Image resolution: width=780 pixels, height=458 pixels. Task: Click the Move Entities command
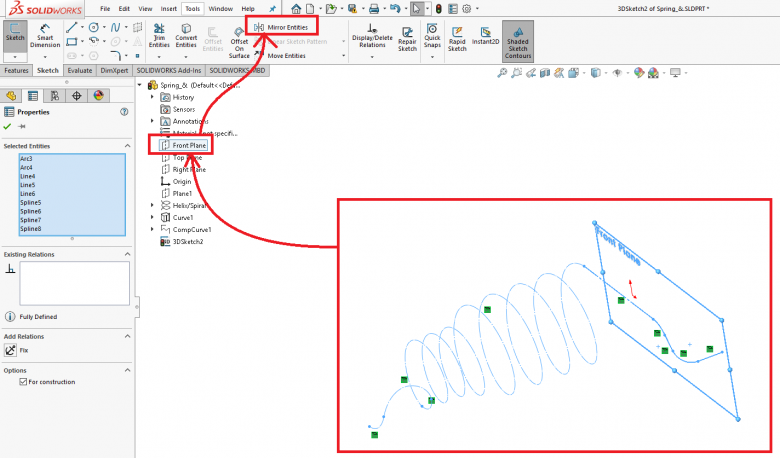pyautogui.click(x=281, y=56)
